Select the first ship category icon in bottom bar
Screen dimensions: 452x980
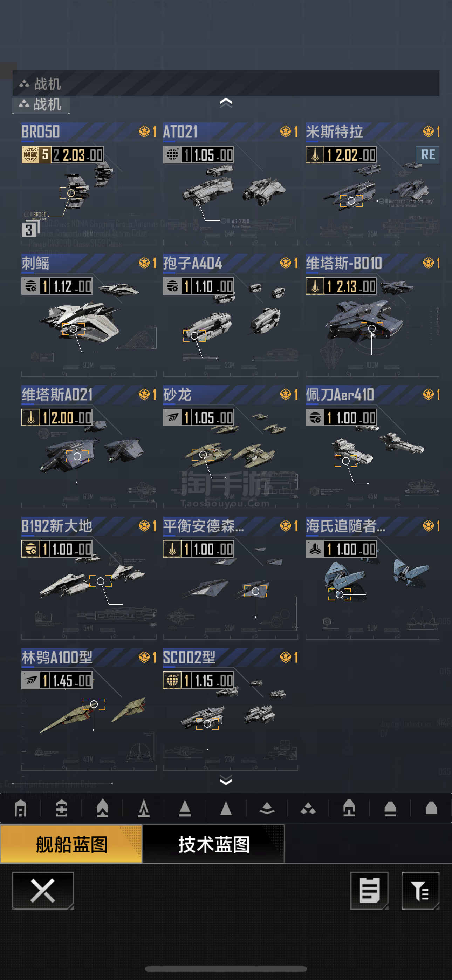(21, 808)
